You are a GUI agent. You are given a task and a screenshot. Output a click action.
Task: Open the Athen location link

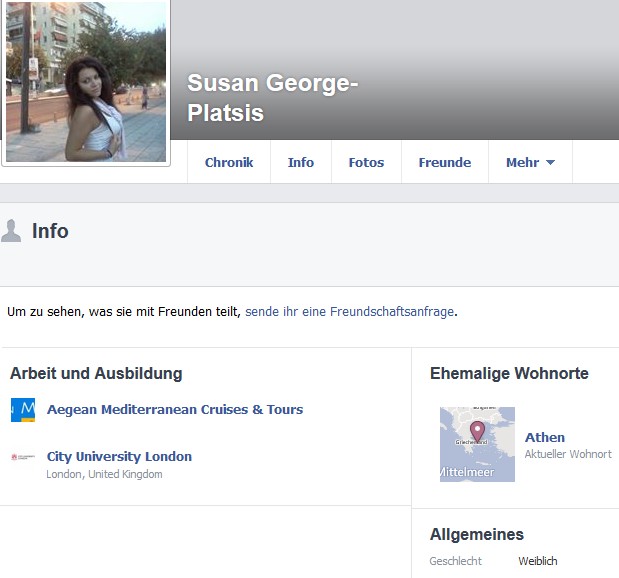pyautogui.click(x=545, y=437)
